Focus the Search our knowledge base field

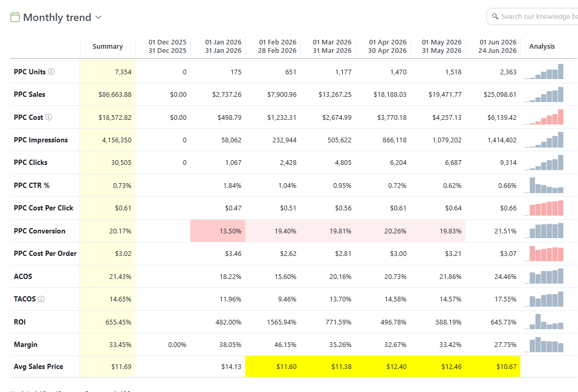(532, 17)
